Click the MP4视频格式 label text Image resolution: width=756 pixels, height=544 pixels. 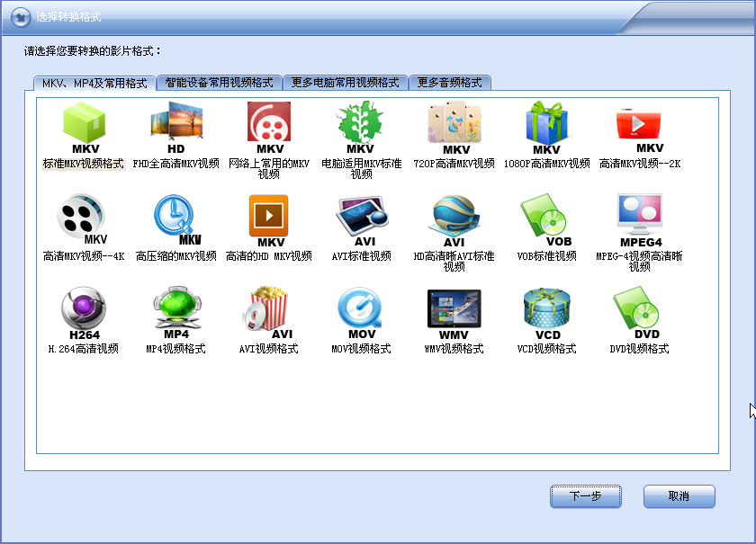176,349
